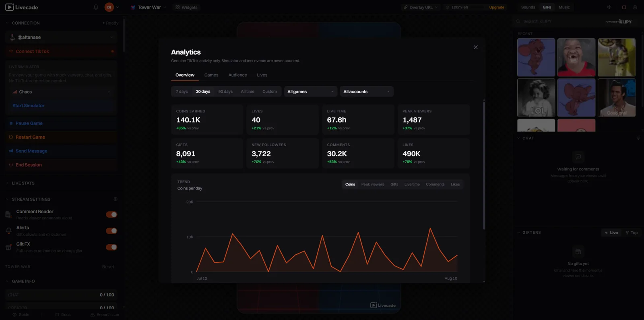Click the notifications bell icon
644x320 pixels.
pyautogui.click(x=96, y=7)
